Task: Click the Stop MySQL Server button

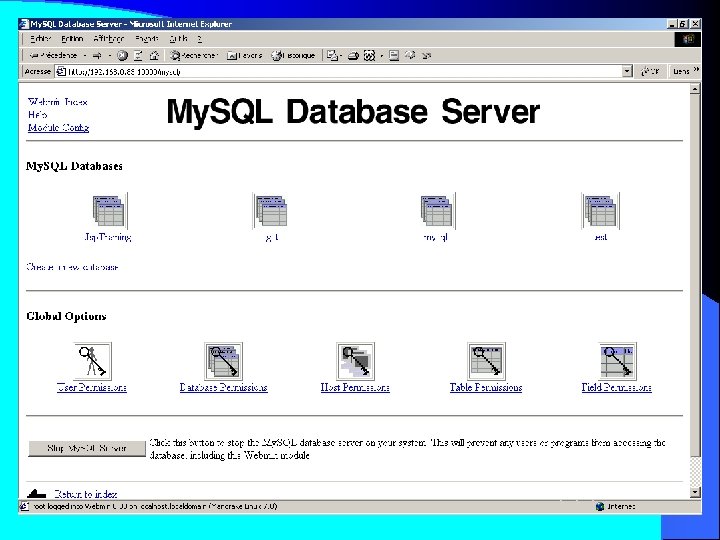Action: 87,448
